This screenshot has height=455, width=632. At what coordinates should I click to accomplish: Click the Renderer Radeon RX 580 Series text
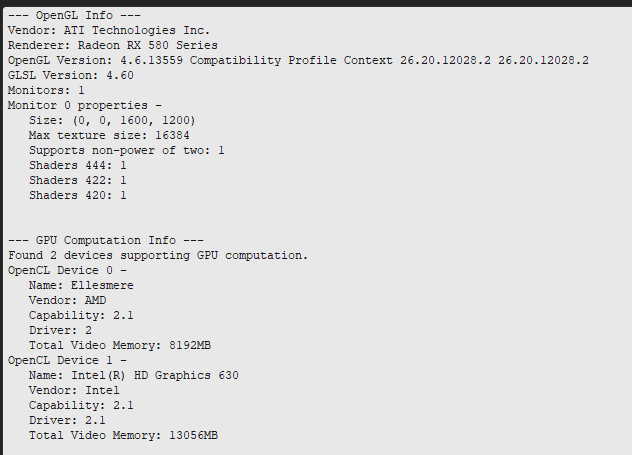(112, 45)
